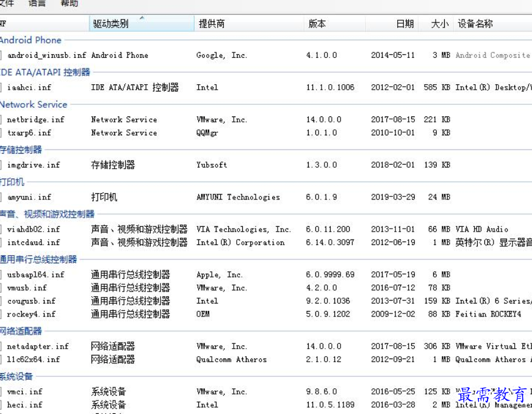Sort by the 版本 column header

(334, 23)
